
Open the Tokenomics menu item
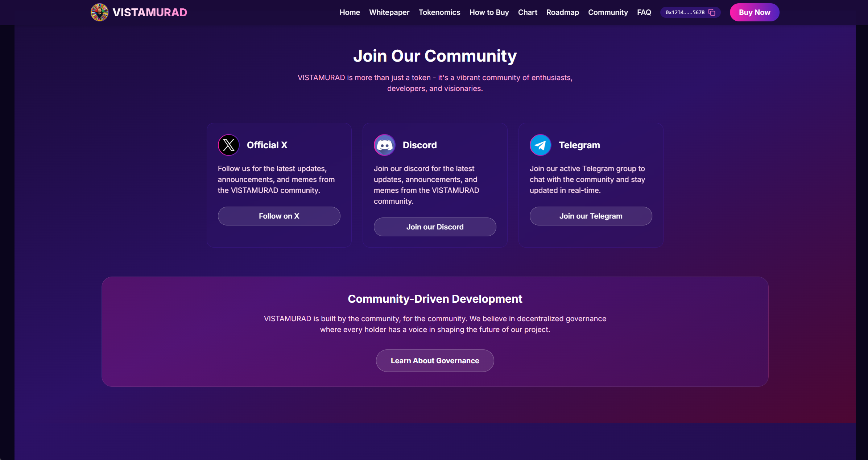click(439, 12)
